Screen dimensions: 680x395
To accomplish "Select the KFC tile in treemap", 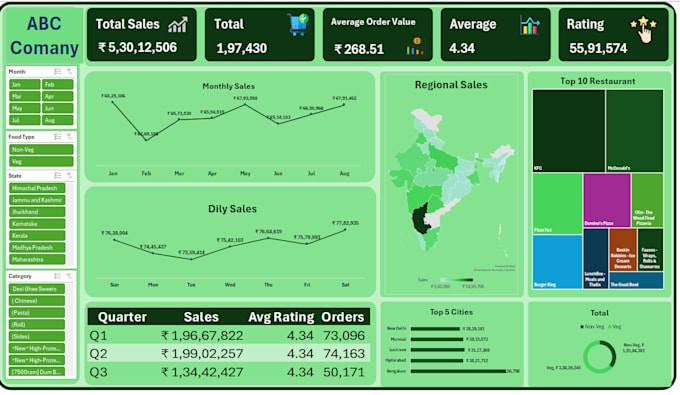I will point(569,131).
